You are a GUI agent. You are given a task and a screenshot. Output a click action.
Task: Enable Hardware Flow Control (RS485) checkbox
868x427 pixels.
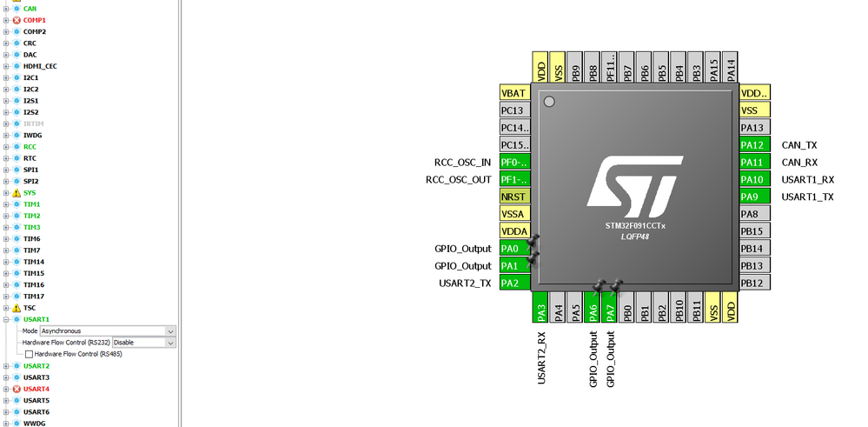tap(29, 354)
